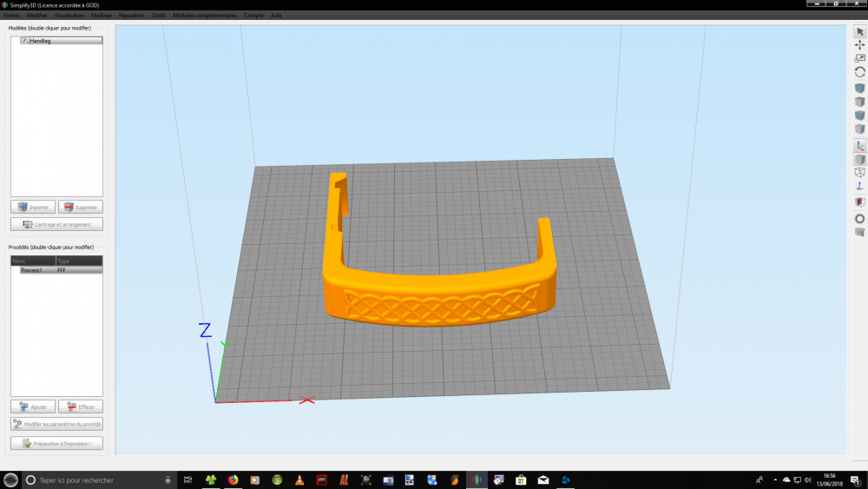Open the Outils menu
Image resolution: width=868 pixels, height=489 pixels.
pyautogui.click(x=158, y=16)
